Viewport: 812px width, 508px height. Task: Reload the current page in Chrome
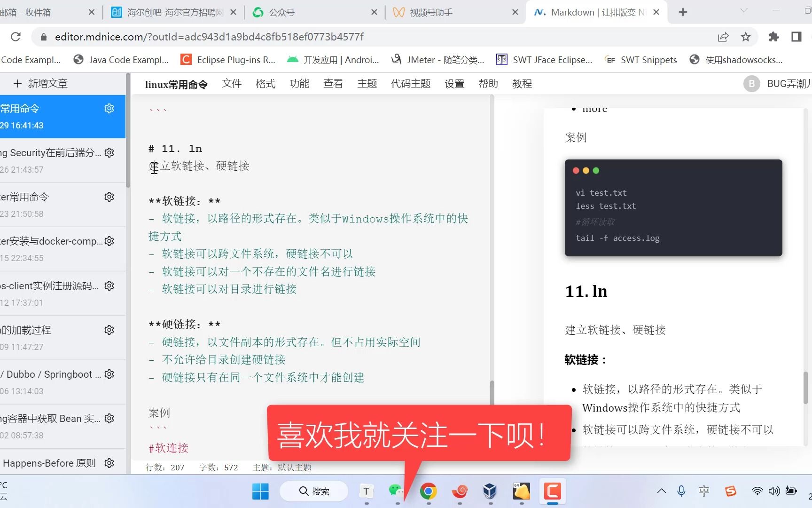tap(16, 37)
